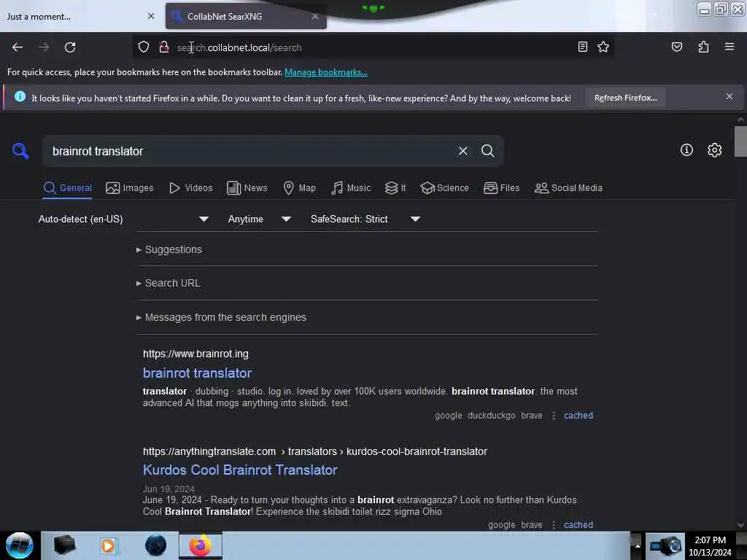Switch to the Social Media tab
Image resolution: width=747 pixels, height=560 pixels.
568,188
